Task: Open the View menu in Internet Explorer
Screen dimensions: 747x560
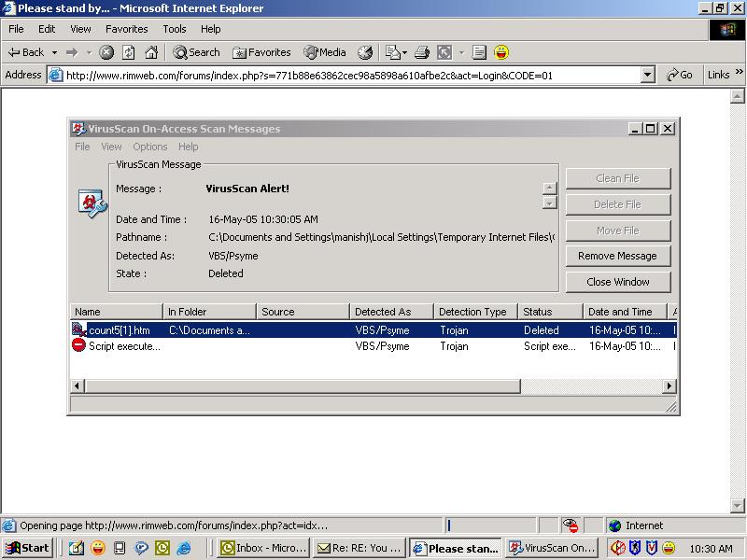Action: [x=80, y=29]
